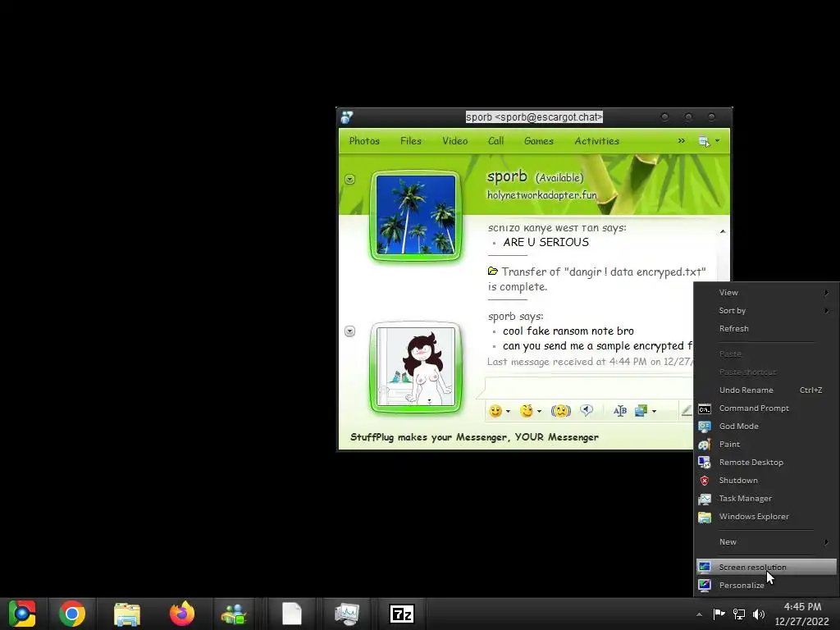Viewport: 840px width, 630px height.
Task: Click the Windows Explorer folder icon in menu
Action: tap(705, 517)
